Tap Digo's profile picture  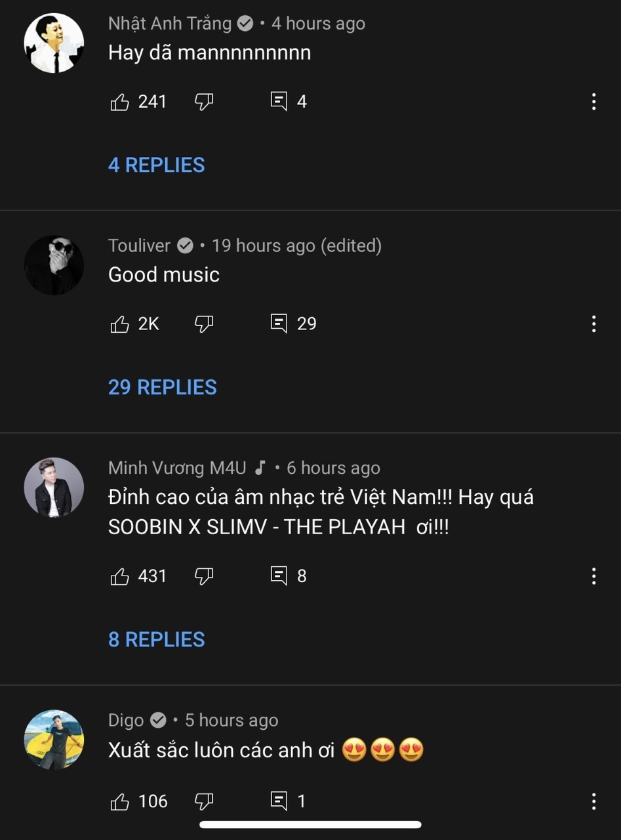(54, 739)
